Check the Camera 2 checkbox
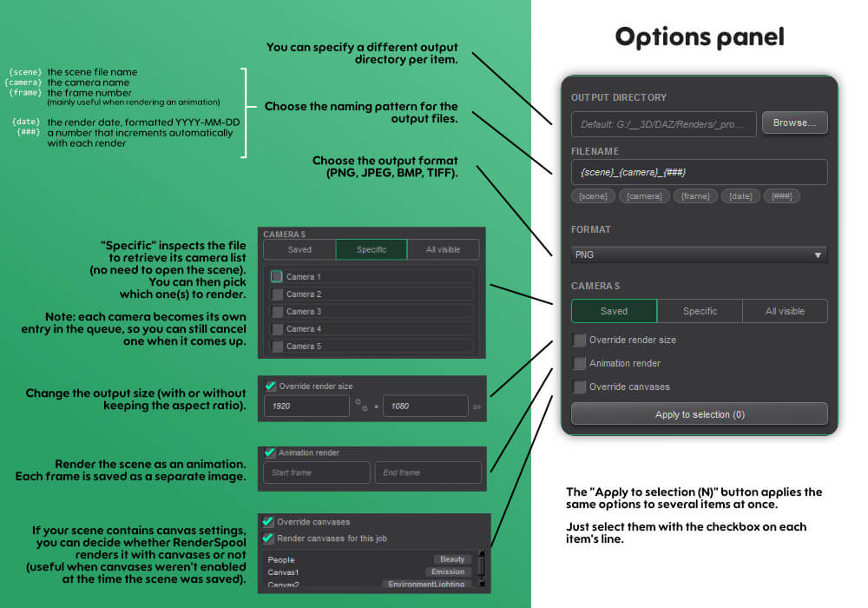The height and width of the screenshot is (608, 868). [x=277, y=294]
